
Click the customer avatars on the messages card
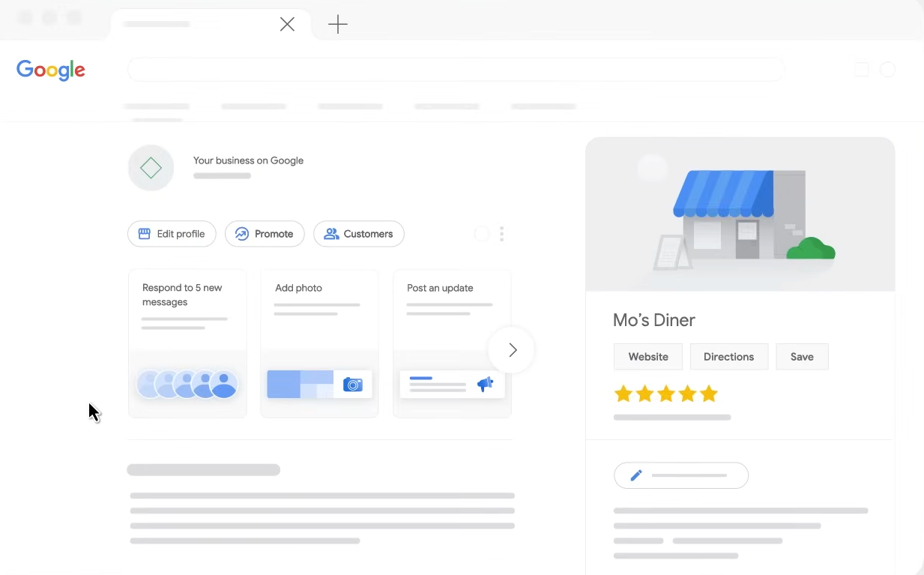coord(187,384)
